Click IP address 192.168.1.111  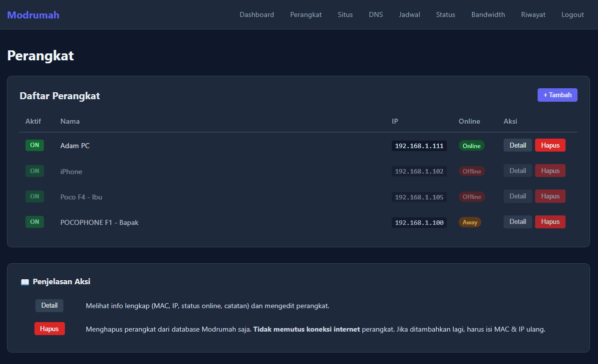tap(419, 146)
